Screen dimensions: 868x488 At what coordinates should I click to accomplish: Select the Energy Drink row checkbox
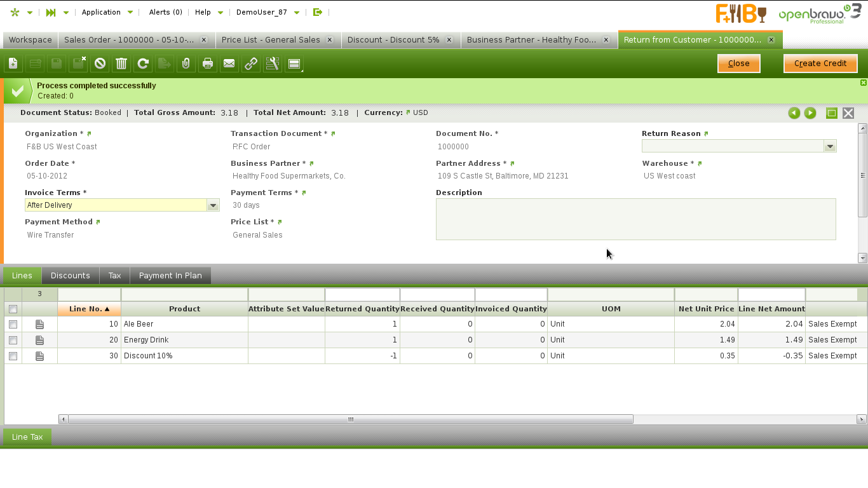pos(13,340)
